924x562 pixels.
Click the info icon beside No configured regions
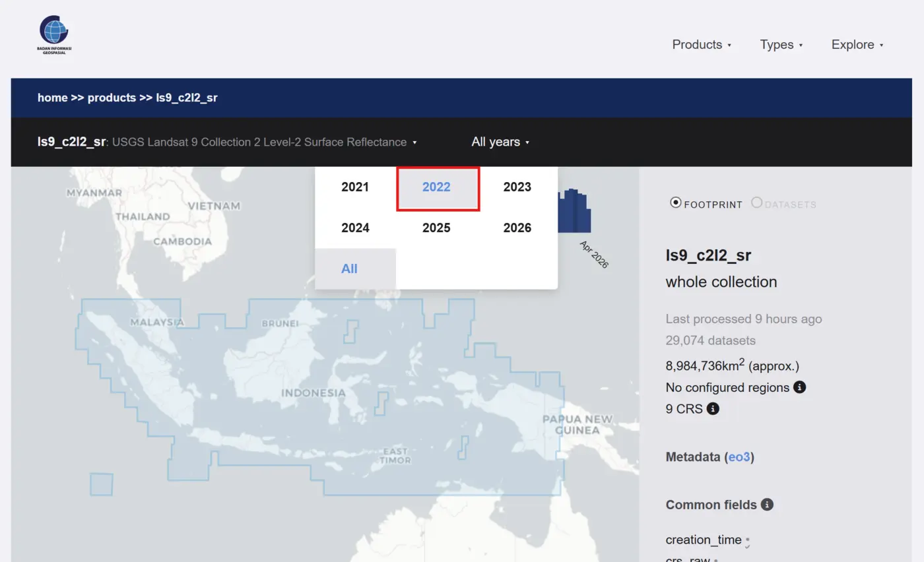799,387
